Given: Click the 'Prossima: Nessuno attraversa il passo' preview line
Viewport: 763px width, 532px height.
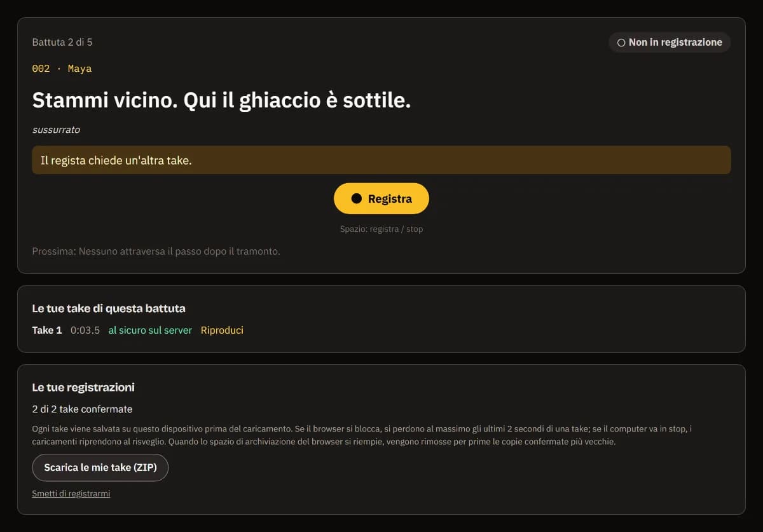Looking at the screenshot, I should pyautogui.click(x=156, y=252).
